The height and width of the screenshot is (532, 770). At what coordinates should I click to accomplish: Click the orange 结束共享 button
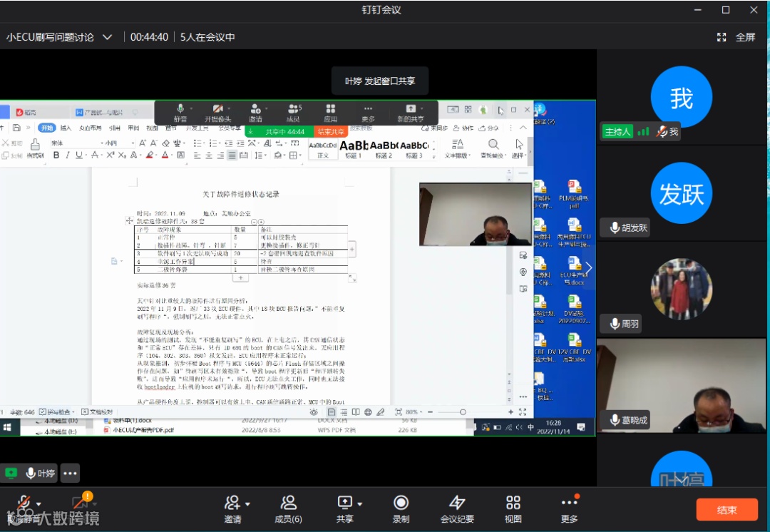click(x=331, y=132)
